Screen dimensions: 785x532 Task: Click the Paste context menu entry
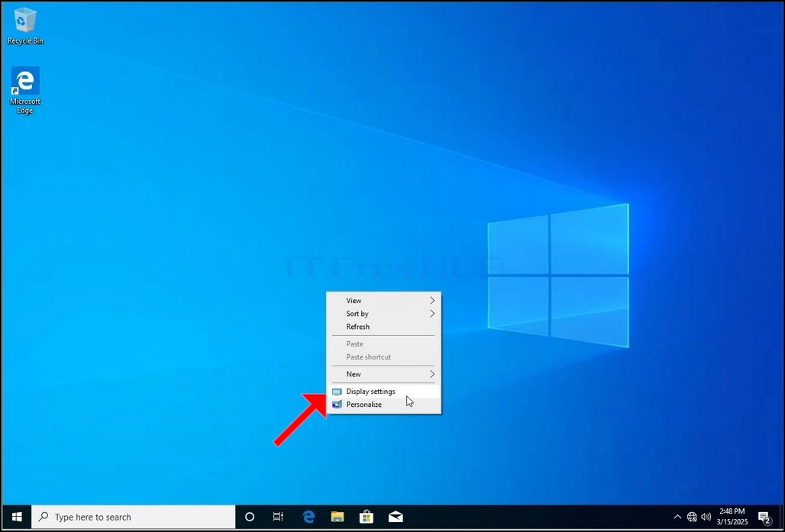pyautogui.click(x=383, y=343)
